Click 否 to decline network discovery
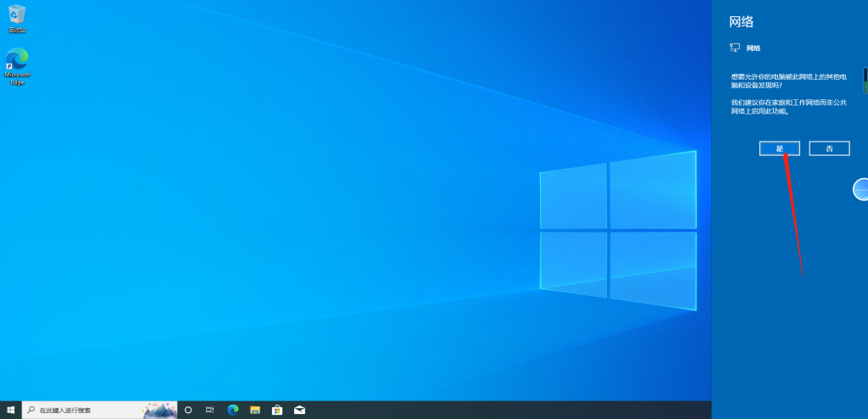868x419 pixels. (829, 148)
